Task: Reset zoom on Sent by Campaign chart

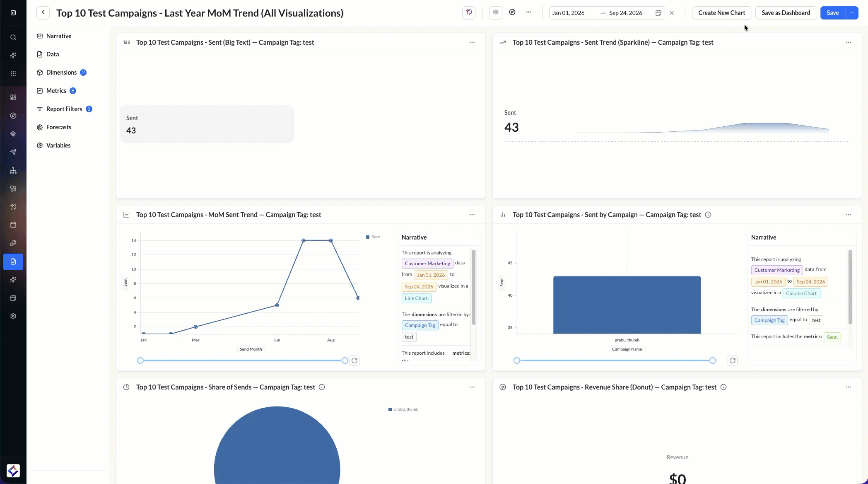Action: tap(733, 361)
